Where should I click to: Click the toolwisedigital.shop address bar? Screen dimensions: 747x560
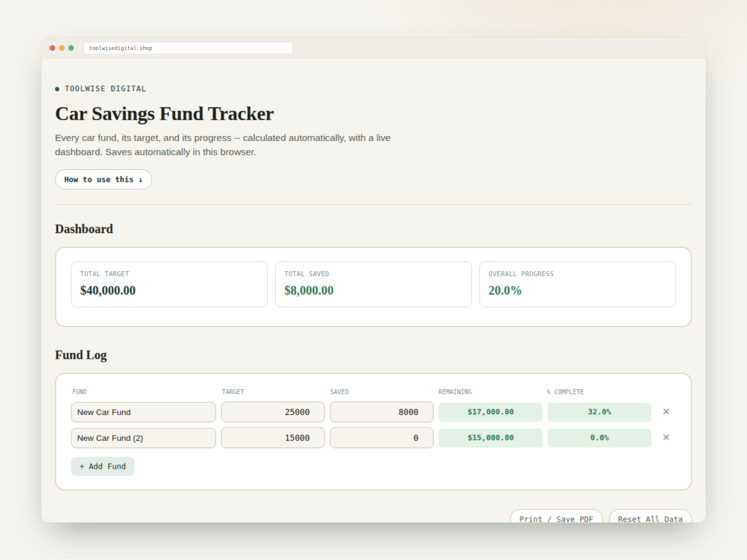188,48
